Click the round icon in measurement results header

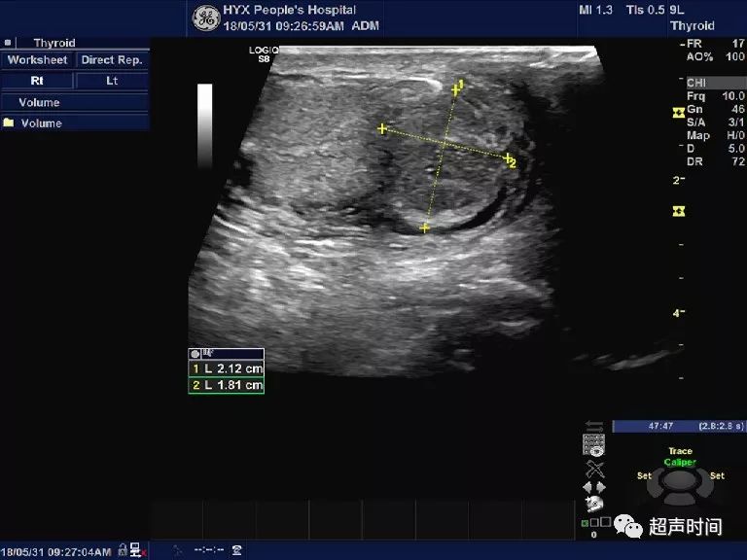click(x=195, y=353)
